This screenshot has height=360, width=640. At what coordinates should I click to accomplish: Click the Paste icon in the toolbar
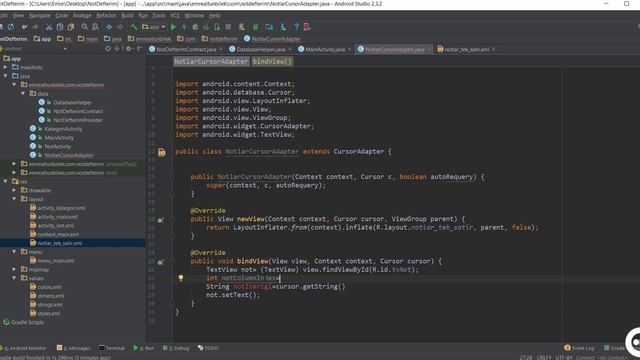click(71, 27)
